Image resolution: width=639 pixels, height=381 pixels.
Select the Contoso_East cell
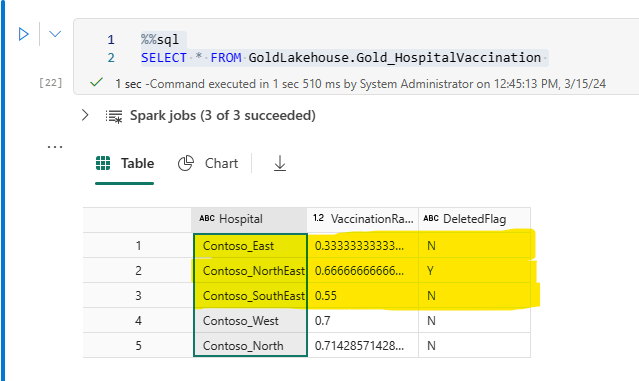click(250, 246)
